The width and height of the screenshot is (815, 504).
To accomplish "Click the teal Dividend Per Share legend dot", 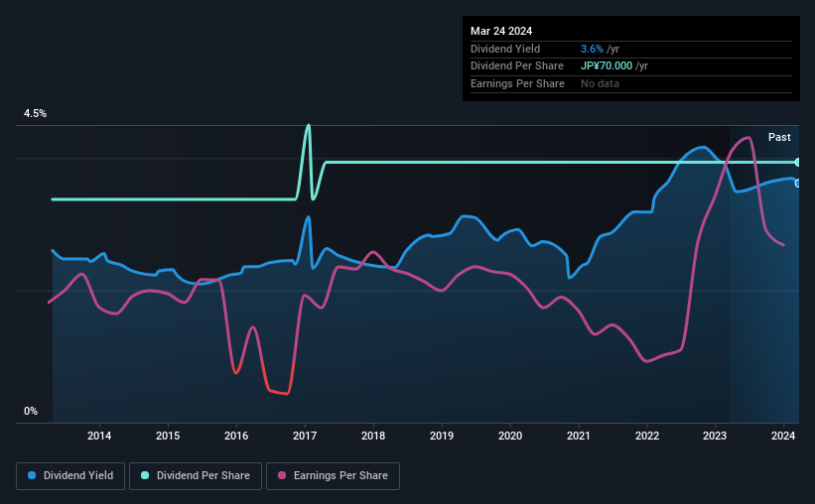I will point(145,475).
